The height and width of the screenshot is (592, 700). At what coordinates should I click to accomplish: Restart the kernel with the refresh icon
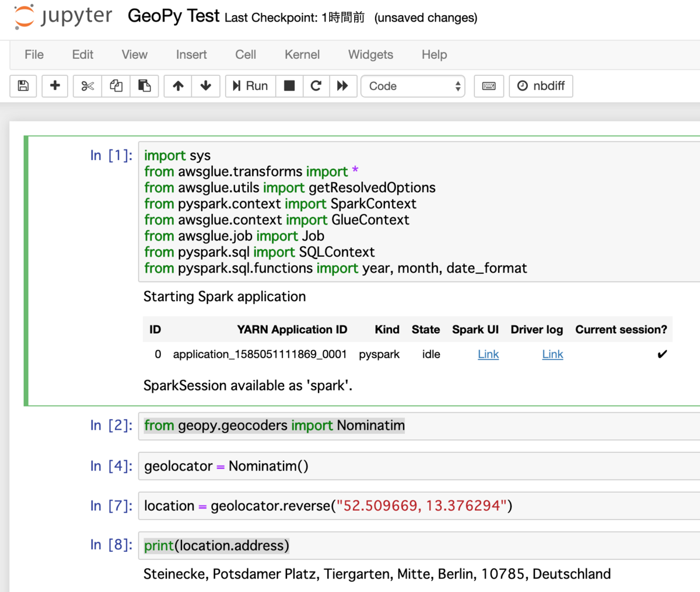(x=316, y=86)
